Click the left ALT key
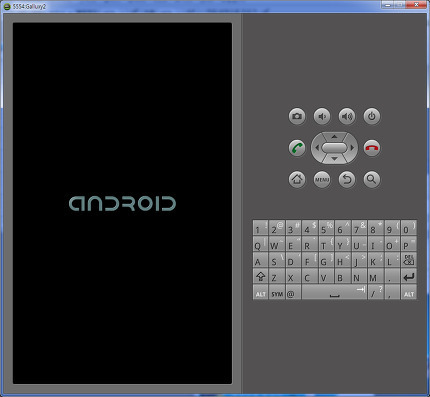This screenshot has height=397, width=430. pos(260,292)
